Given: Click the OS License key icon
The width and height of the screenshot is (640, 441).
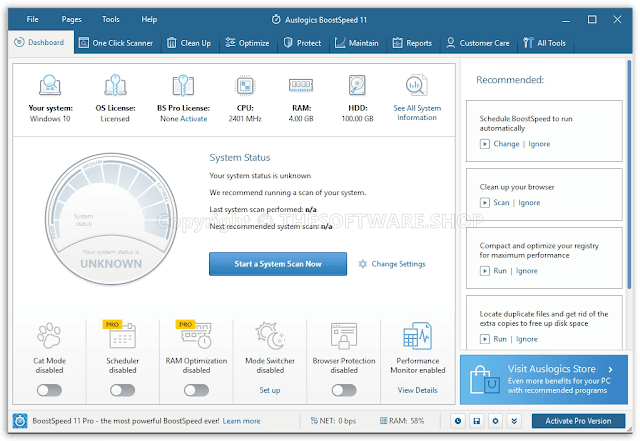Looking at the screenshot, I should tap(115, 85).
